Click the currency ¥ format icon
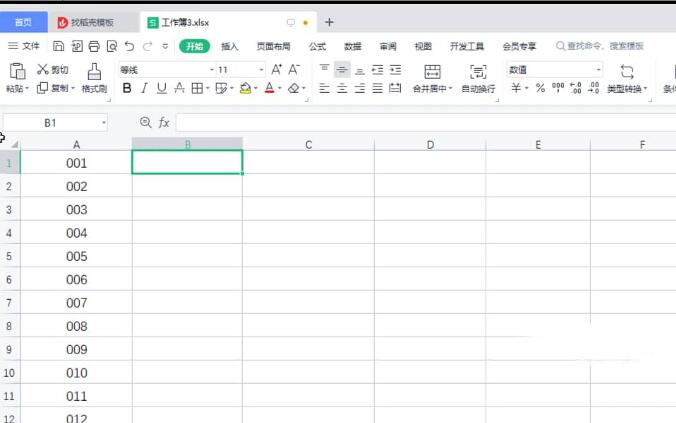Viewport: 676px width, 423px height. (x=516, y=88)
